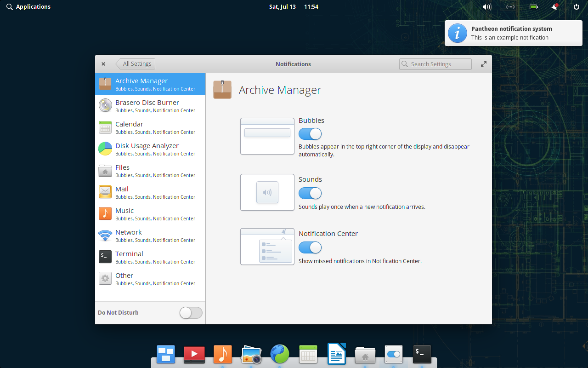The height and width of the screenshot is (368, 588).
Task: Enable Do Not Disturb
Action: (x=191, y=313)
